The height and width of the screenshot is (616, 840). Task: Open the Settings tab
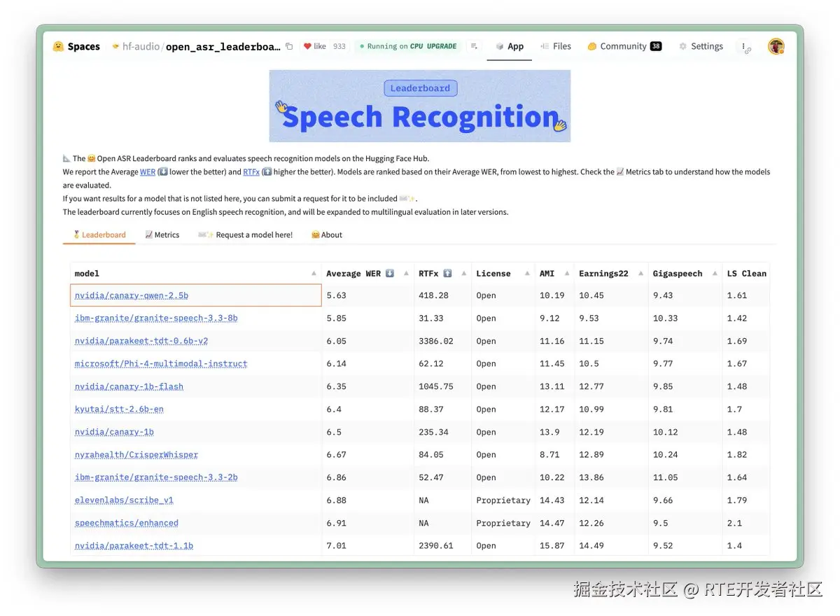(701, 46)
